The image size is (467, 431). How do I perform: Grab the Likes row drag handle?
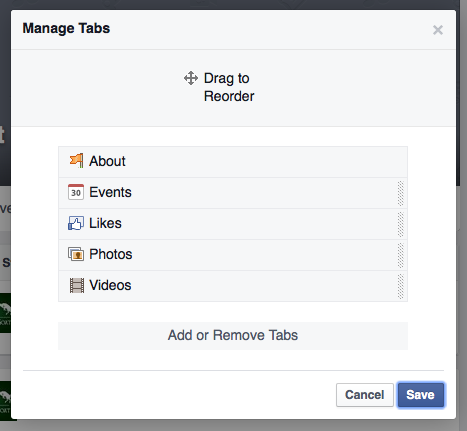401,224
